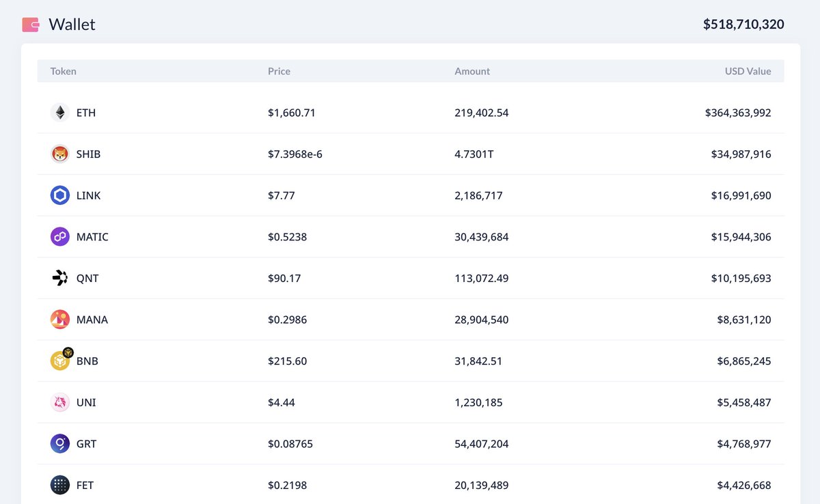The height and width of the screenshot is (504, 820).
Task: Click the SHIB amount 4.7301T
Action: click(x=474, y=154)
